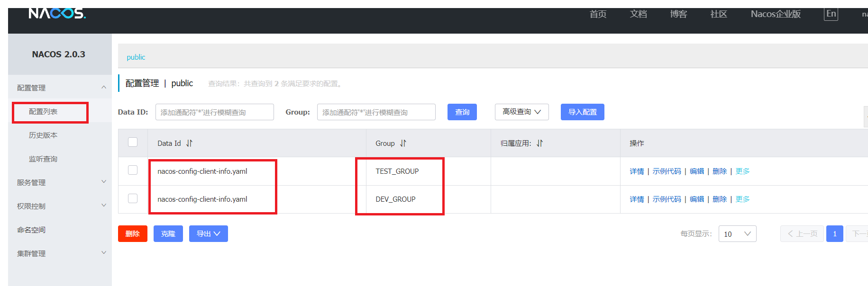
Task: Click nacos-config-client-info.yaml in DEV_GROUP row
Action: (202, 199)
